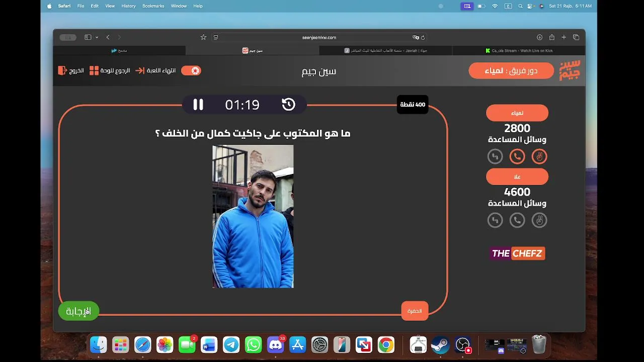Open the Window menu
The image size is (644, 362).
179,6
